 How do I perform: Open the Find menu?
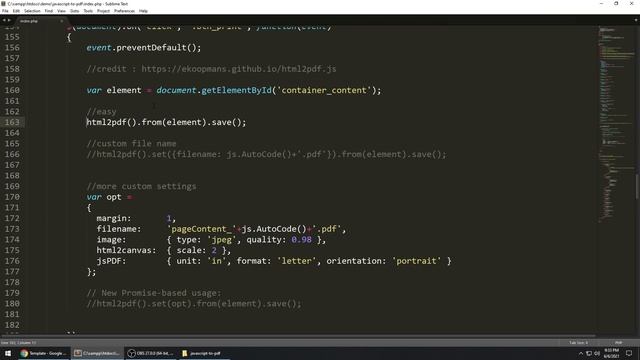coord(49,11)
